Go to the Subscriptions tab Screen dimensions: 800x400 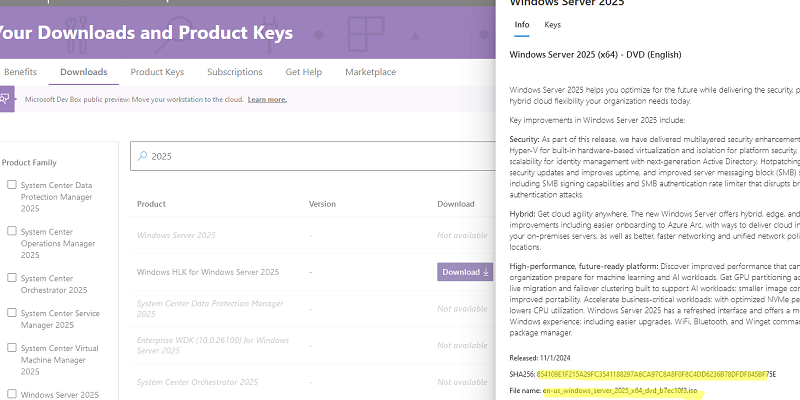point(235,72)
